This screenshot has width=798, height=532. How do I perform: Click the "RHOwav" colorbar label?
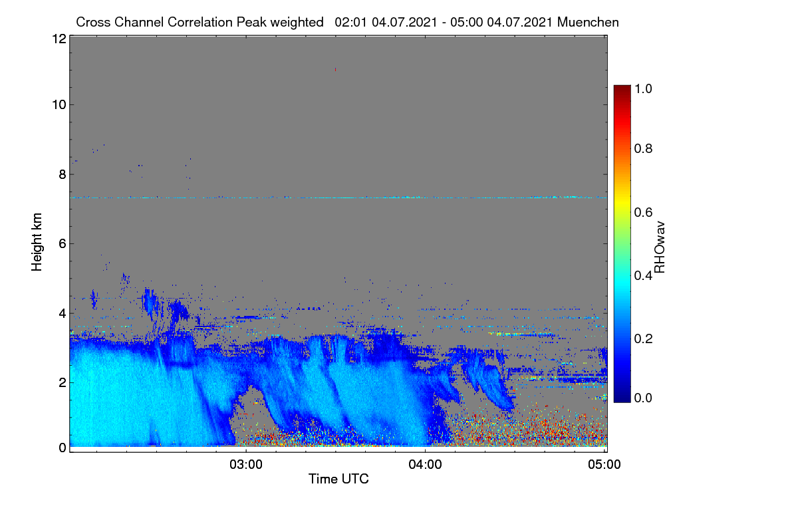pyautogui.click(x=660, y=247)
